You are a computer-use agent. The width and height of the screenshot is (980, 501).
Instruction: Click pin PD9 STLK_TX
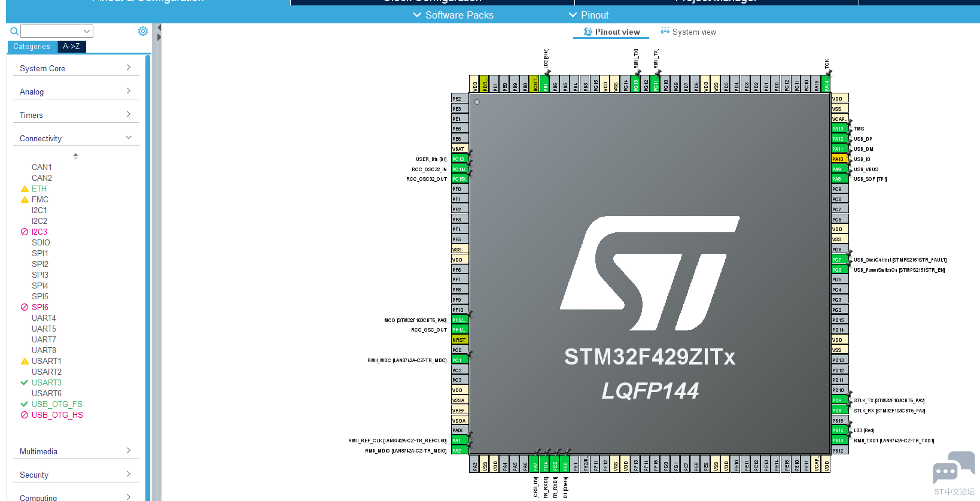coord(839,400)
